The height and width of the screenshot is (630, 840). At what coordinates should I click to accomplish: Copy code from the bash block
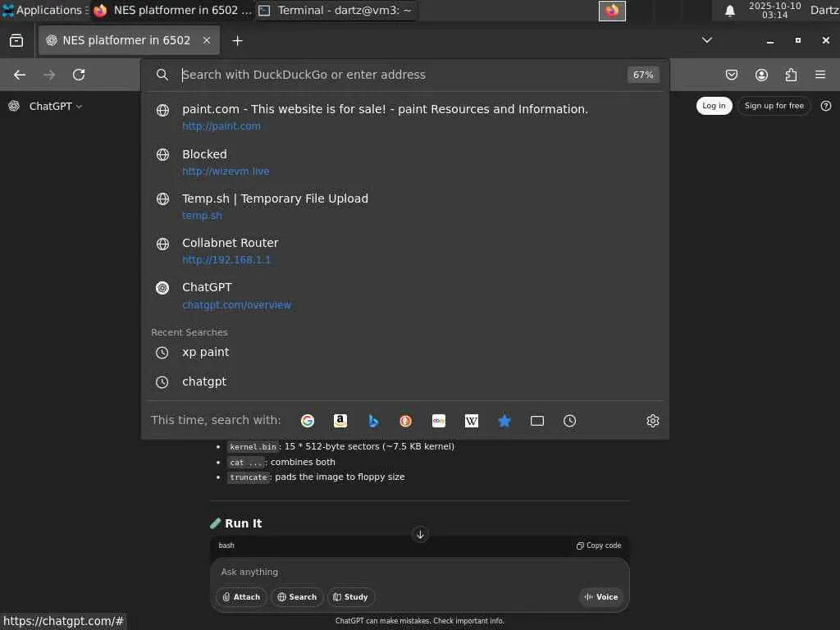[599, 546]
